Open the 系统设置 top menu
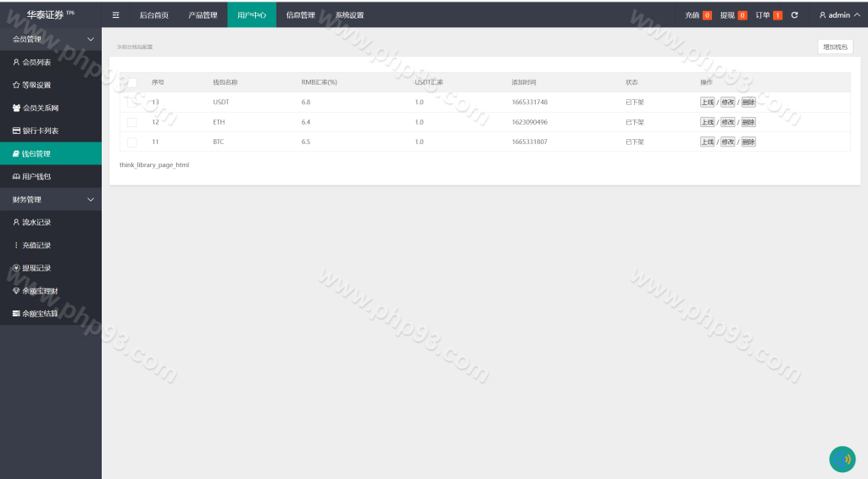Viewport: 868px width, 479px height. pyautogui.click(x=349, y=15)
